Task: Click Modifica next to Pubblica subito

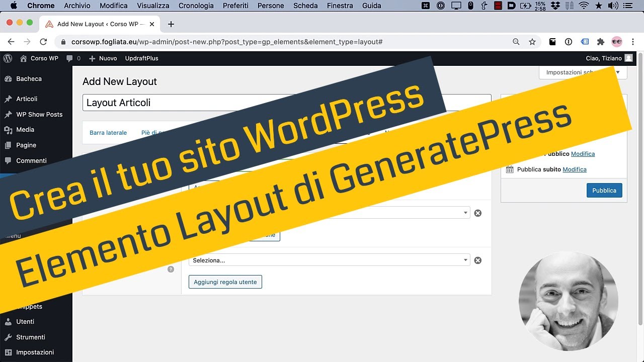Action: pyautogui.click(x=575, y=169)
